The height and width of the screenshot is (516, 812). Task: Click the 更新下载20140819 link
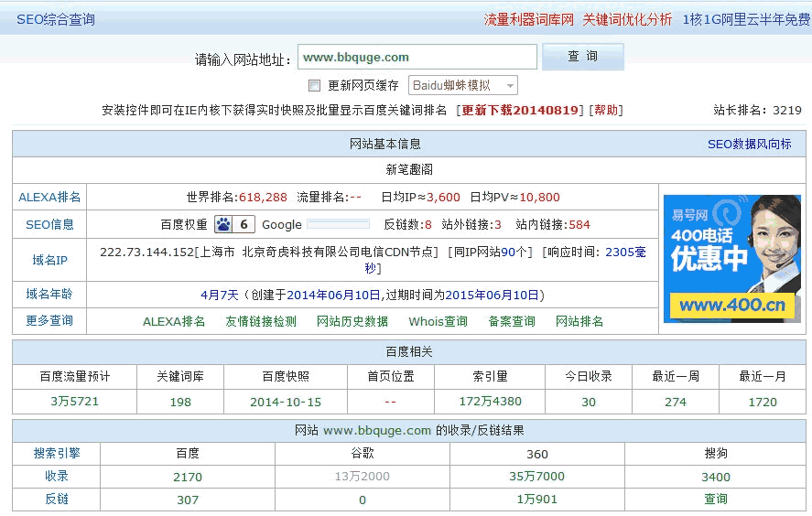coord(520,110)
